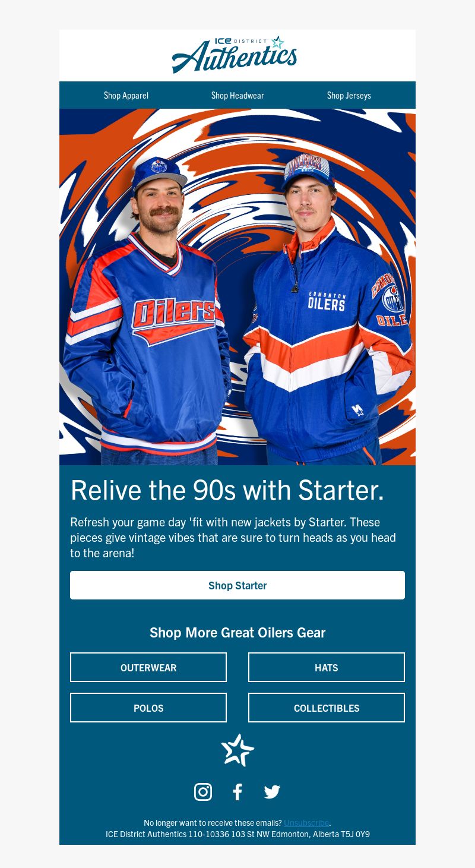Open the Facebook social icon

[x=237, y=792]
